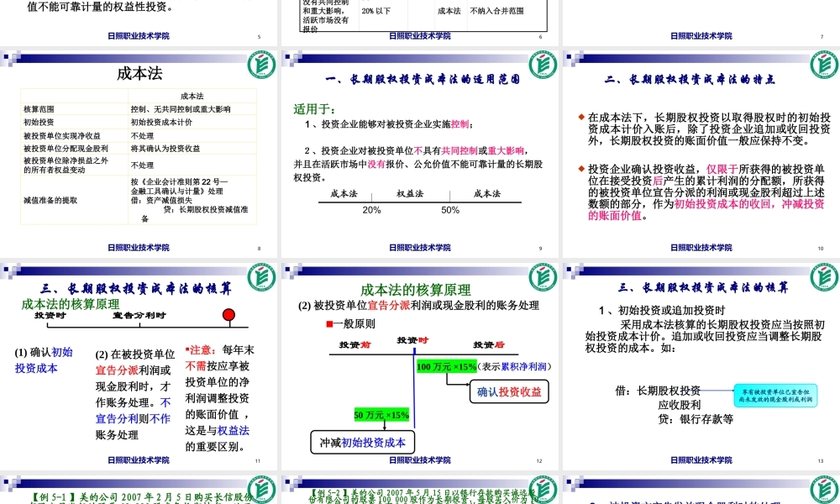Select slide 10 about 成本法的特点
Image resolution: width=840 pixels, height=504 pixels.
(x=701, y=155)
